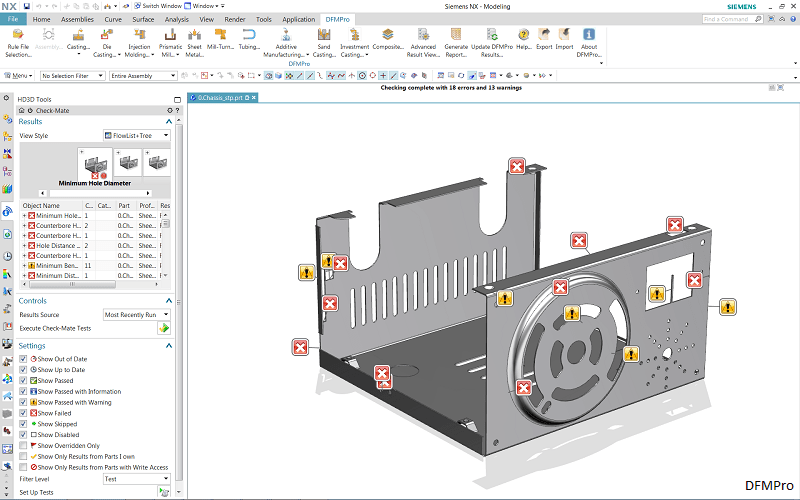
Task: Expand the Hole Distance tree row
Action: click(x=24, y=245)
